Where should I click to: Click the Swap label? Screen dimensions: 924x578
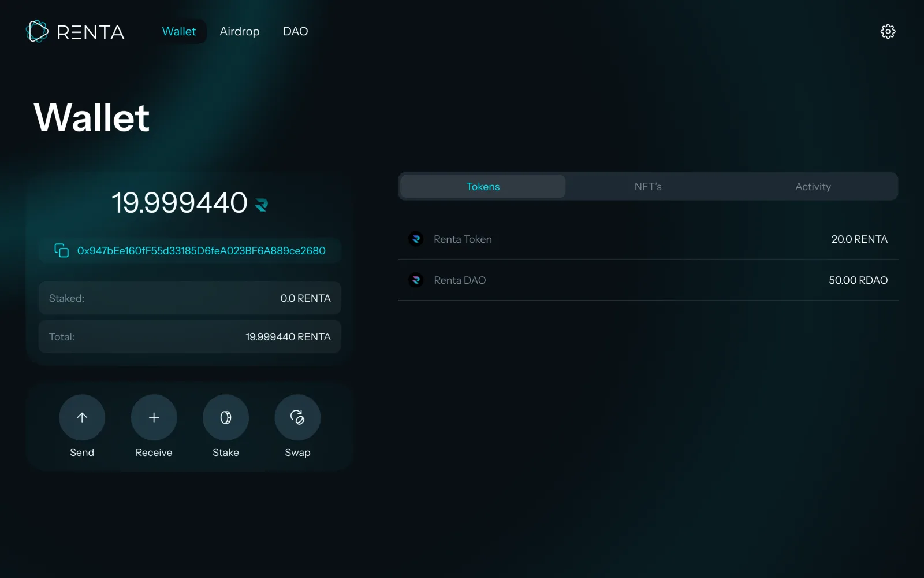click(297, 453)
